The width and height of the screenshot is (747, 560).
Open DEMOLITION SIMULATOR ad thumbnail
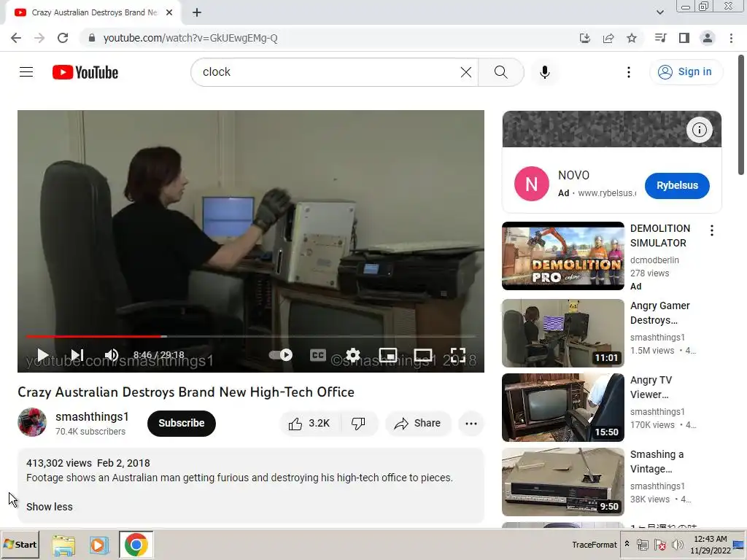(563, 256)
